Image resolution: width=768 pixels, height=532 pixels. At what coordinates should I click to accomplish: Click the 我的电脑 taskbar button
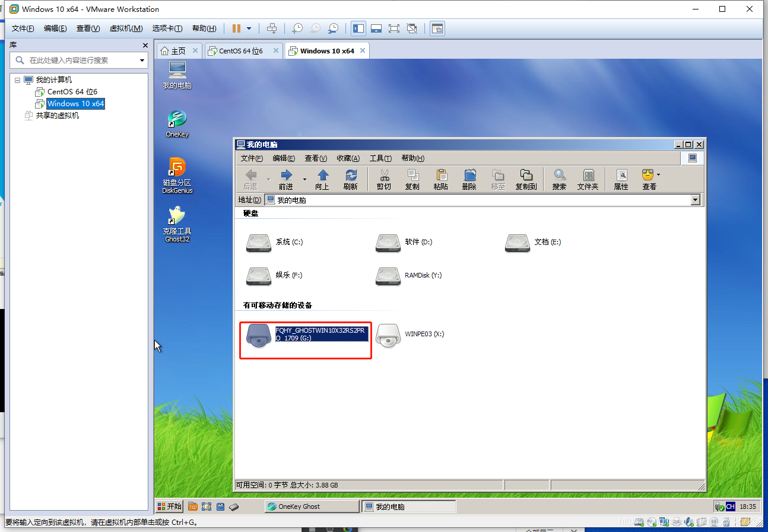click(408, 506)
